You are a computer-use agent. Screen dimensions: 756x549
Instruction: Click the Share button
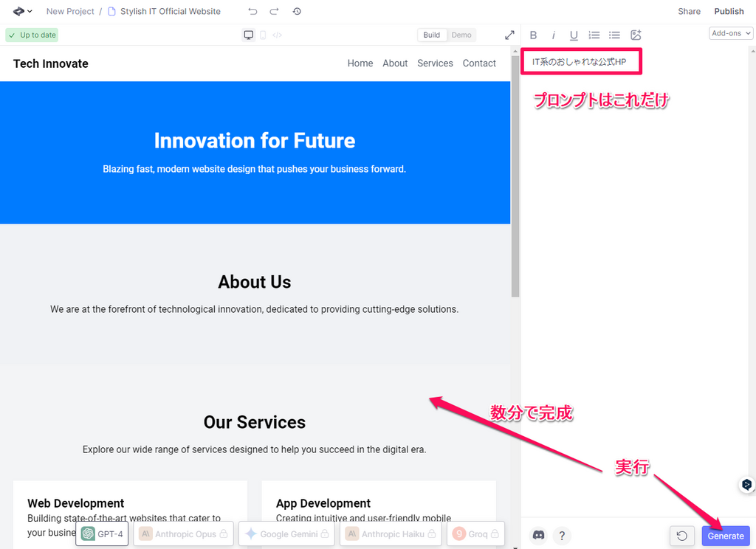(689, 11)
